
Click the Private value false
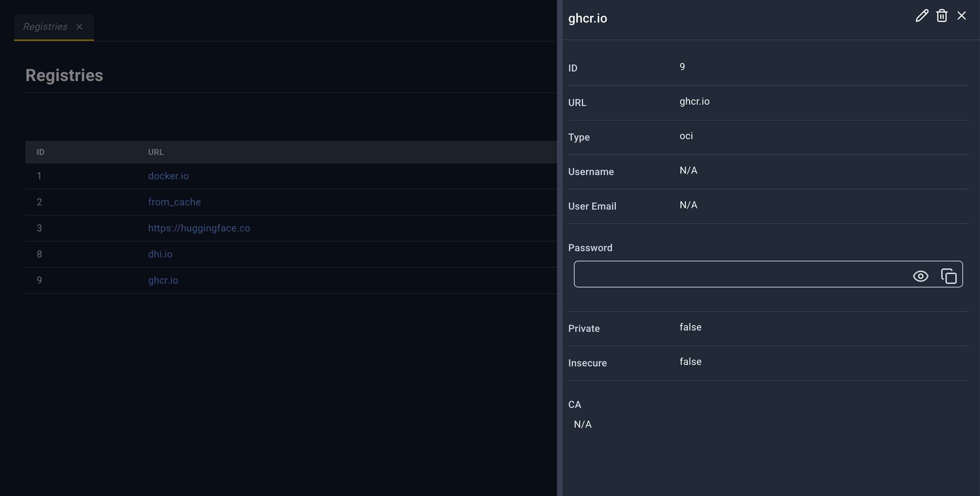(690, 327)
